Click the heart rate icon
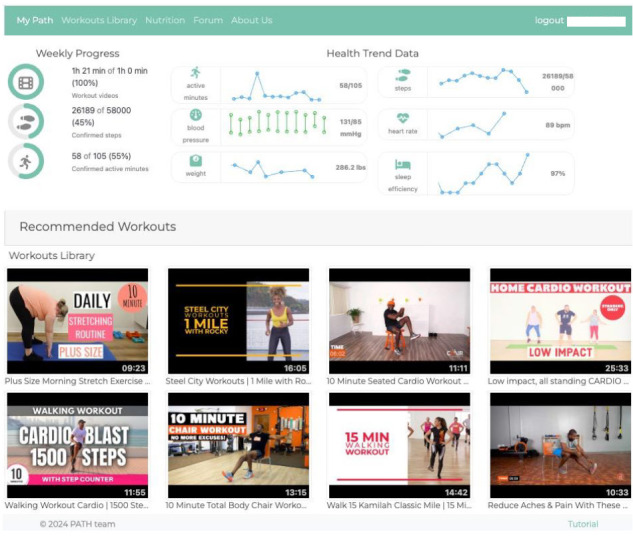This screenshot has width=633, height=540. tap(402, 118)
